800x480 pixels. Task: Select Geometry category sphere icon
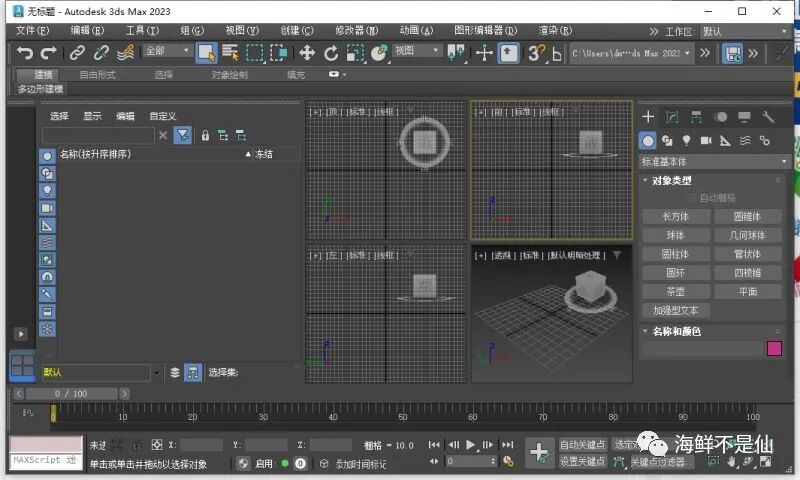(x=647, y=140)
